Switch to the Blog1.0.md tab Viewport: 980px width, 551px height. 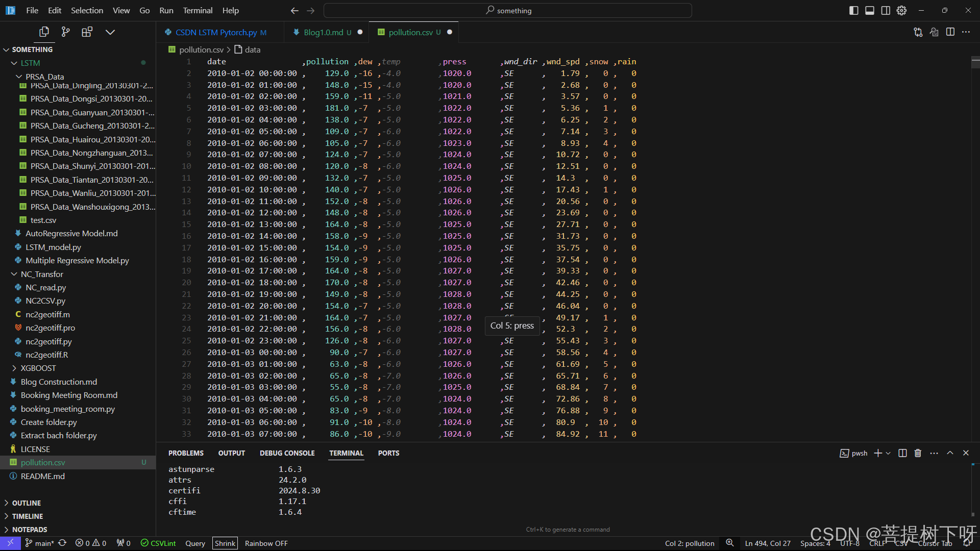click(323, 32)
